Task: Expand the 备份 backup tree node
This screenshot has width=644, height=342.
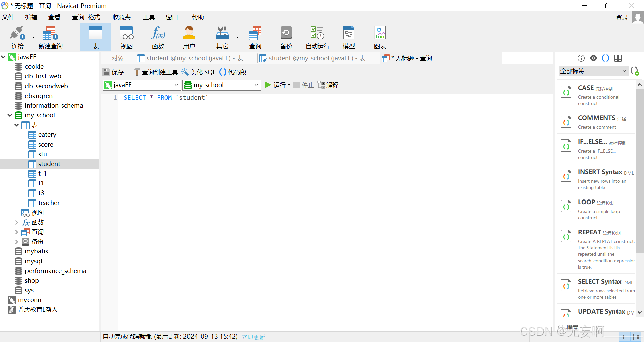Action: coord(17,242)
